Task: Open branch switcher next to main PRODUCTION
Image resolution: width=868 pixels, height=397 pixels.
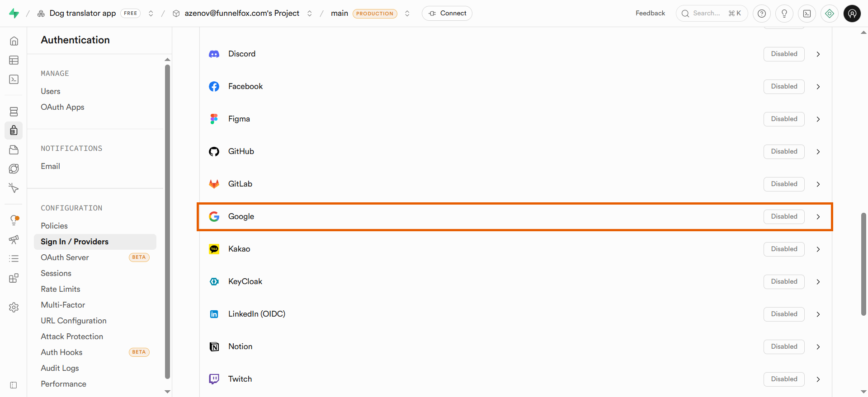Action: (407, 14)
